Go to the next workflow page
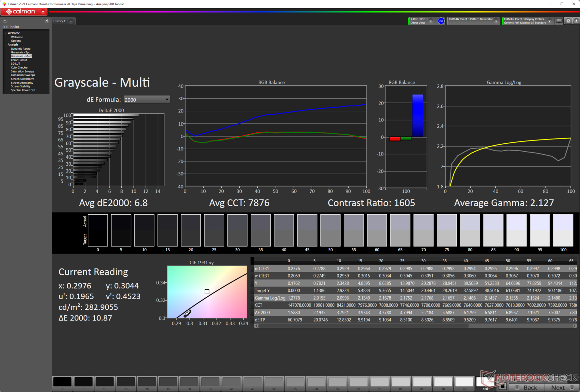Viewport: 580px width, 392px height. click(x=561, y=387)
